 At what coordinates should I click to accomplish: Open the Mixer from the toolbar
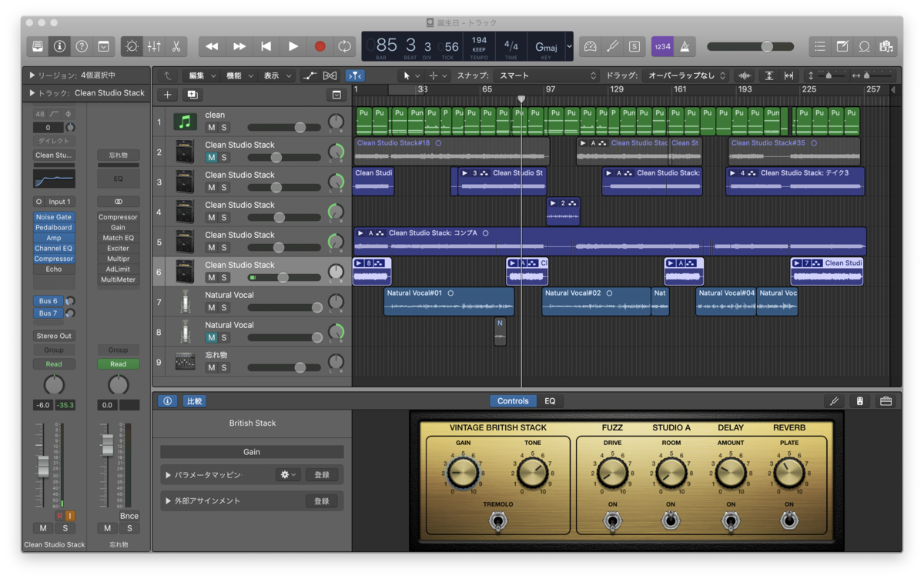click(x=154, y=46)
